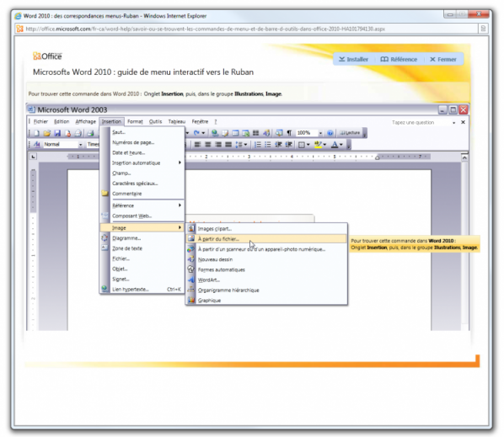The image size is (504, 437).
Task: Click the Redo arrow icon
Action: pos(196,132)
